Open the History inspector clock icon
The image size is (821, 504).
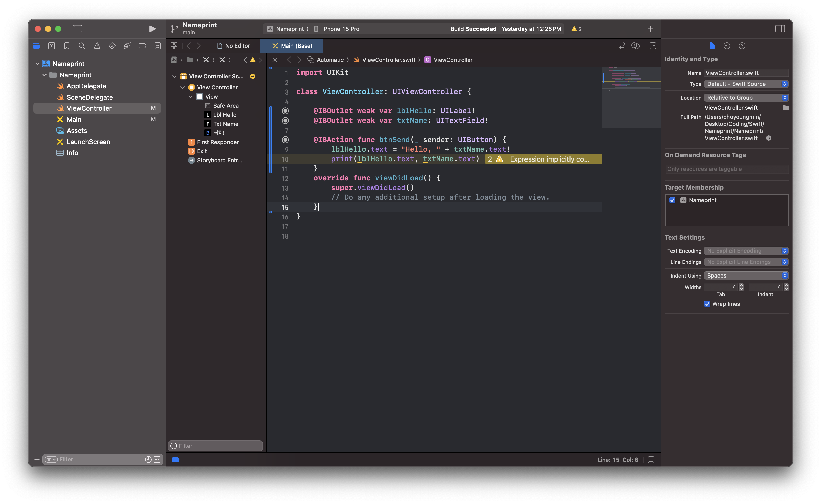[x=727, y=46]
